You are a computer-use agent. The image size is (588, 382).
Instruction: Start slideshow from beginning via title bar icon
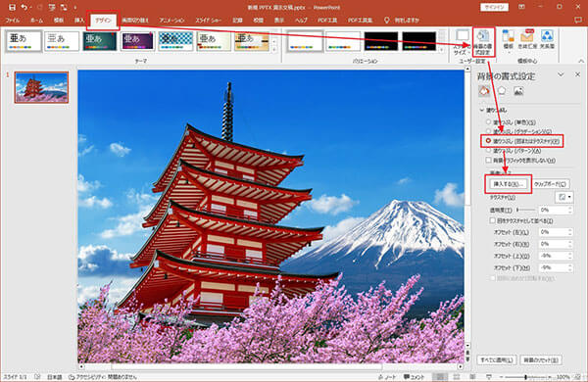click(52, 7)
